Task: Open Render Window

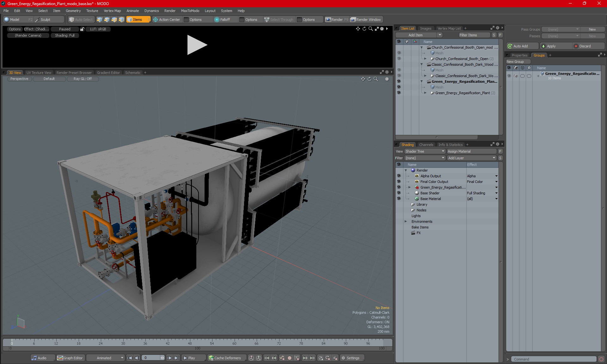Action: pyautogui.click(x=366, y=20)
